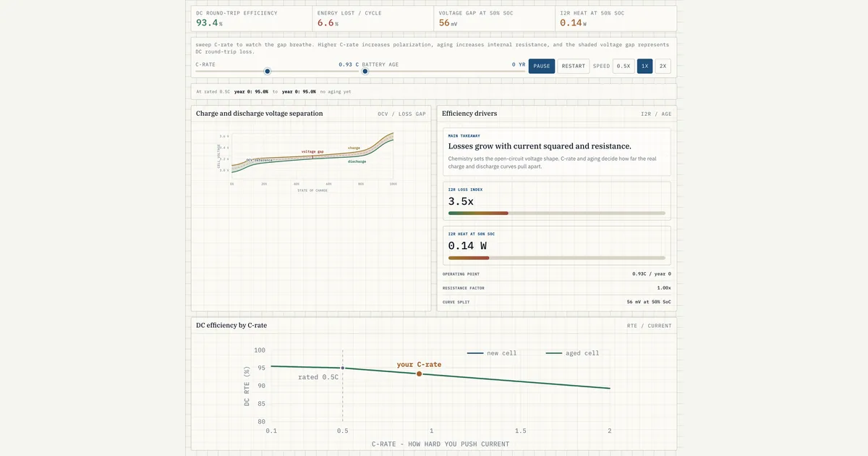Click the Energy lost per cycle card
Viewport: 868px width, 456px height.
[x=374, y=19]
